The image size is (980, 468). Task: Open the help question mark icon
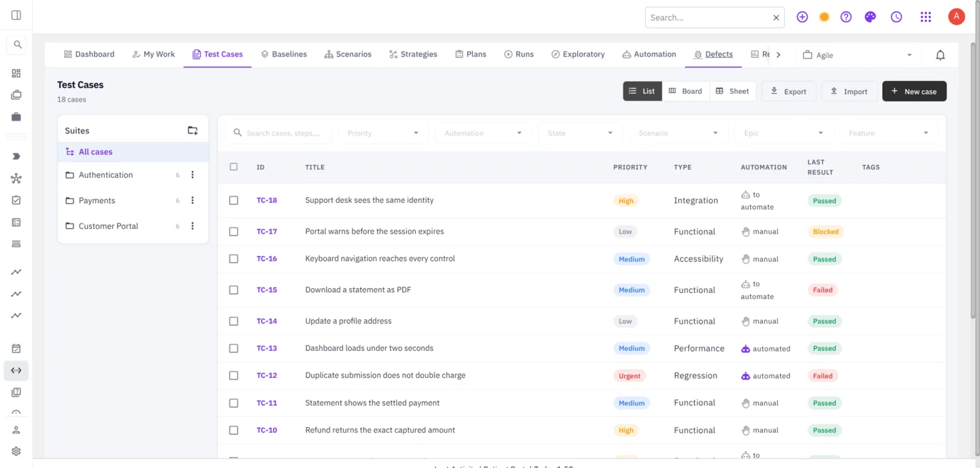[x=846, y=17]
